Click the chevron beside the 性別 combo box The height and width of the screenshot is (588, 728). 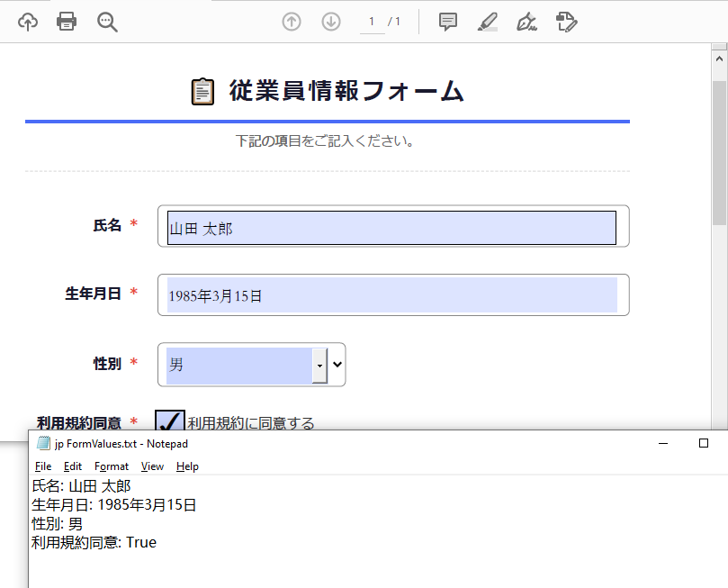tap(337, 365)
